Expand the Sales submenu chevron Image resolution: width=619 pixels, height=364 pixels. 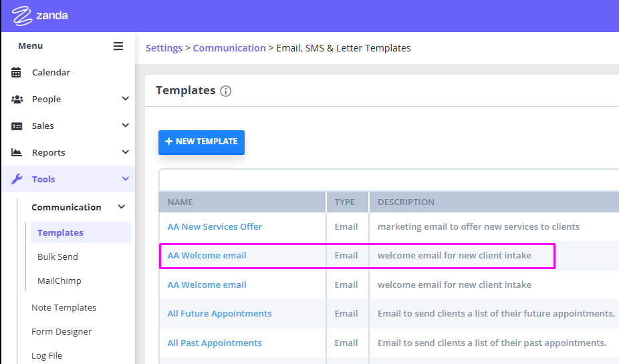[125, 126]
